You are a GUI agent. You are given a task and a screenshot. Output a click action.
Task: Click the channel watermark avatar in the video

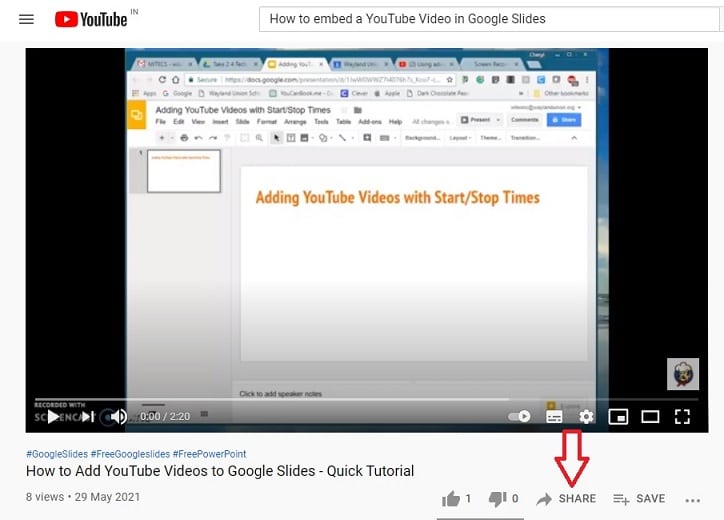tap(683, 374)
